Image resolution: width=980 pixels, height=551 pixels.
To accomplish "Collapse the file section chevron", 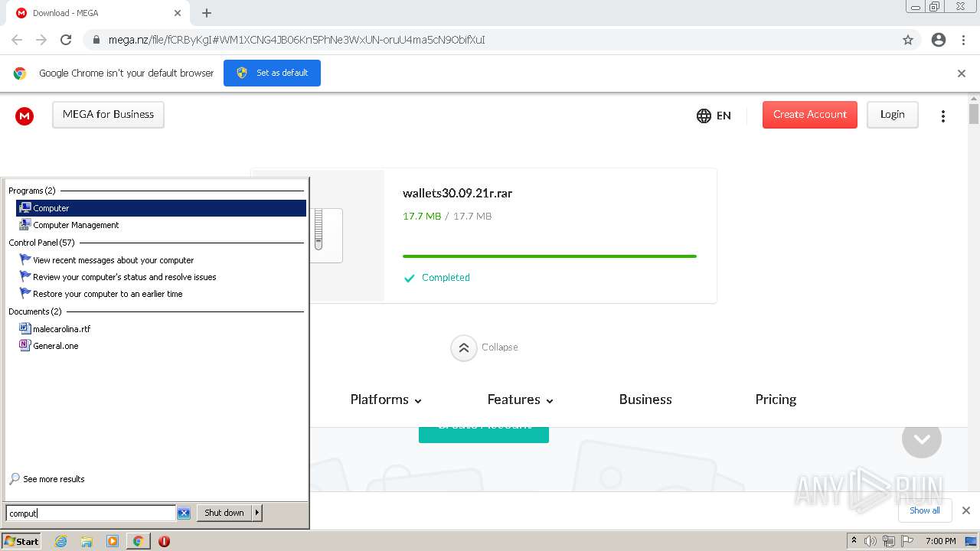I will tap(464, 347).
